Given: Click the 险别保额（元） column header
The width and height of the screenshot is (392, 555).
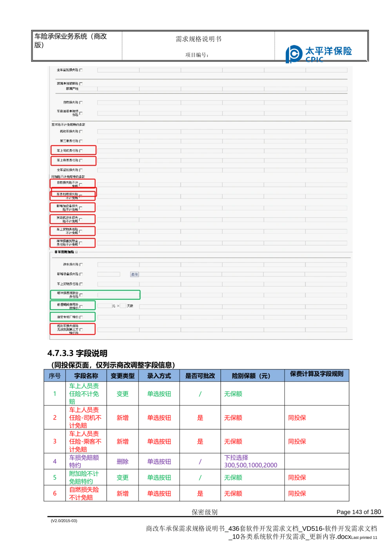Looking at the screenshot, I should [x=251, y=376].
